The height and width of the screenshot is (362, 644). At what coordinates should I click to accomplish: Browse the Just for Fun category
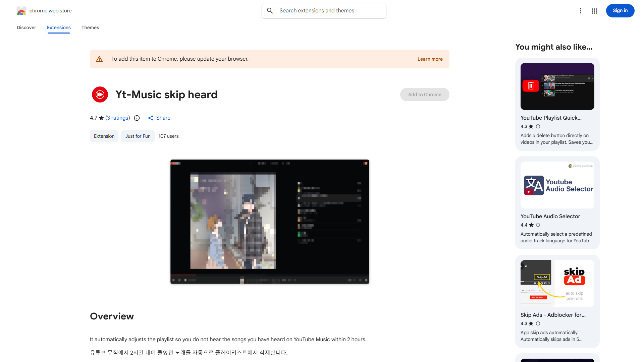[x=138, y=136]
